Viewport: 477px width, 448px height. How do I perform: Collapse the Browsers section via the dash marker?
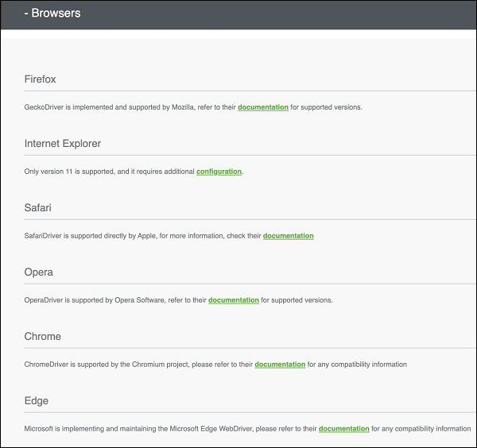click(x=26, y=14)
